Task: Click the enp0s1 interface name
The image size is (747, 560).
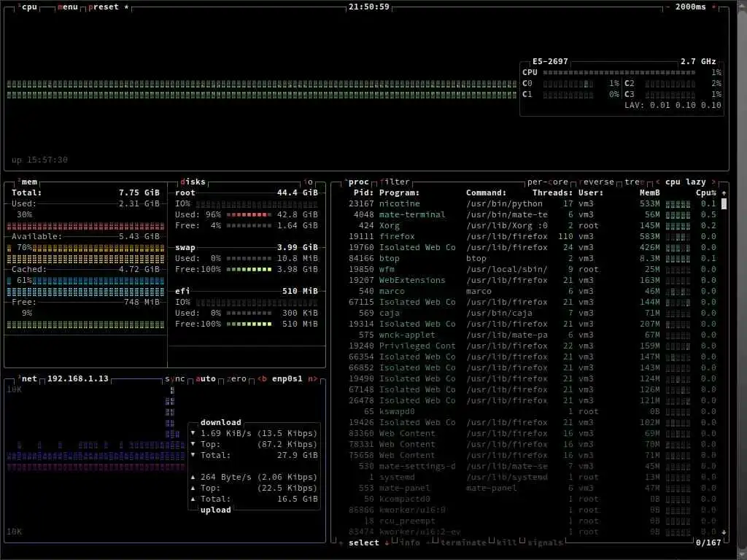Action: (x=287, y=378)
